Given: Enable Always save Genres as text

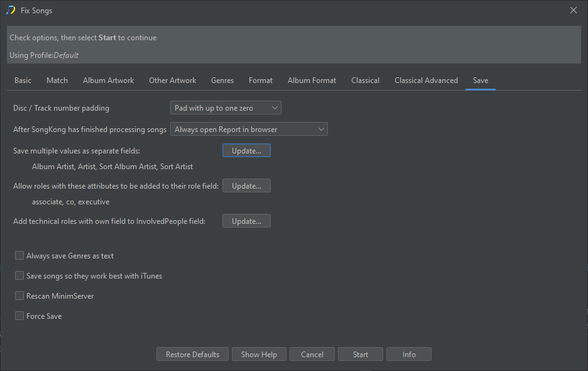Looking at the screenshot, I should pyautogui.click(x=19, y=256).
